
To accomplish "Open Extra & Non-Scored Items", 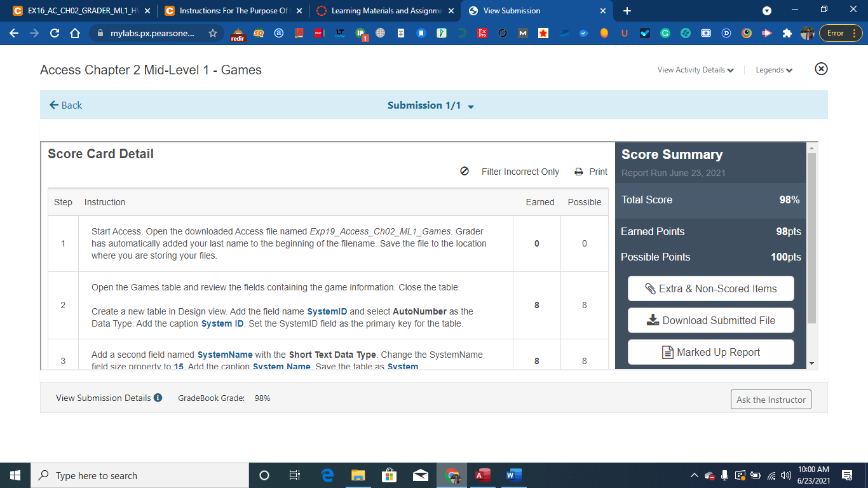I will tap(710, 288).
